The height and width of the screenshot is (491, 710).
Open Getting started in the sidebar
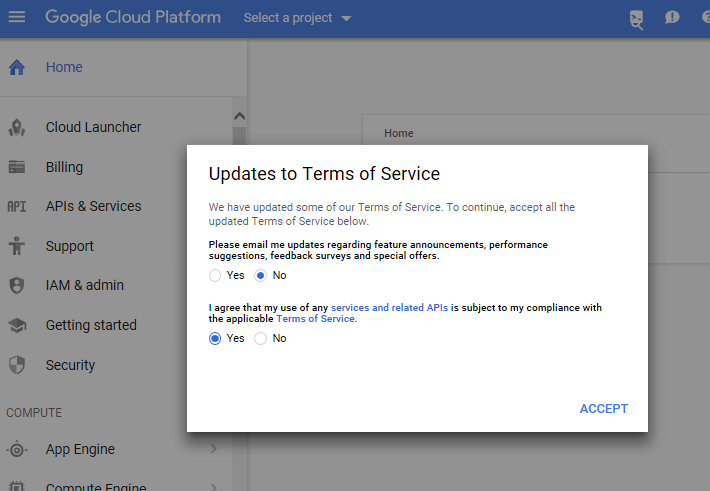[x=91, y=325]
